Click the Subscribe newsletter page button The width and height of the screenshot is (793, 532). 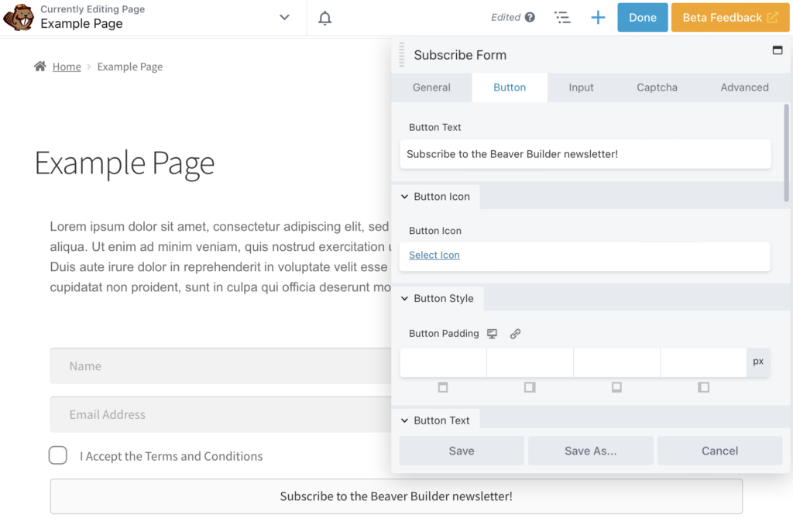[396, 496]
